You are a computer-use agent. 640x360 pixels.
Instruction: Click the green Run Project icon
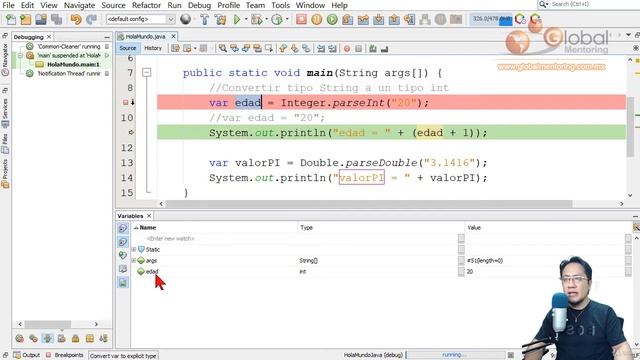point(237,19)
